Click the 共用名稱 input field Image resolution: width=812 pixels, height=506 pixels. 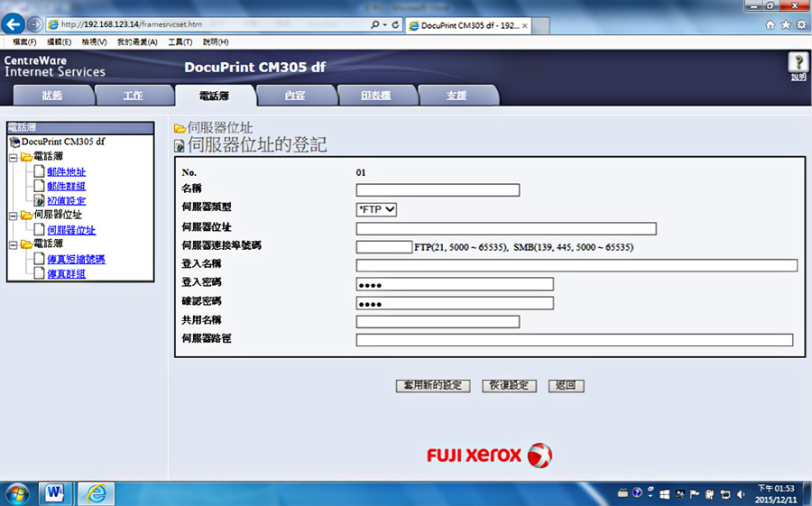tap(438, 322)
